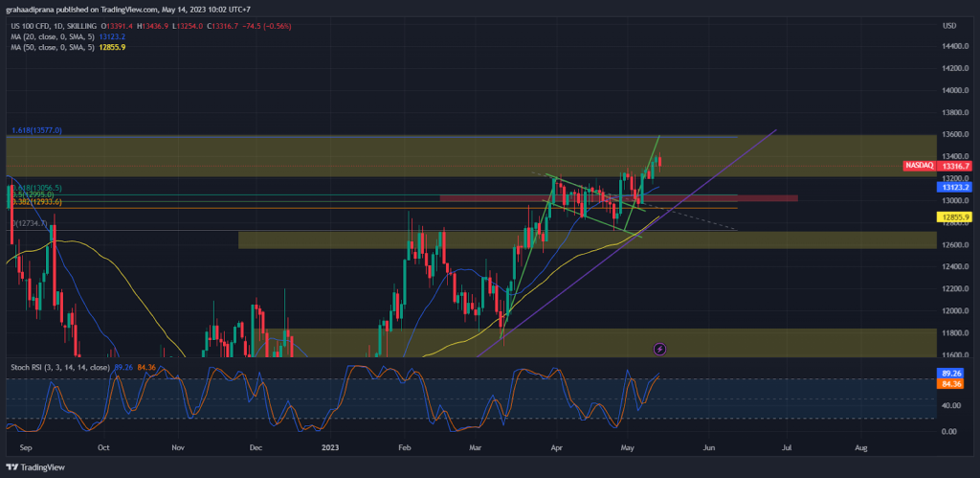
Task: Click the Apr label on time axis
Action: click(x=556, y=448)
